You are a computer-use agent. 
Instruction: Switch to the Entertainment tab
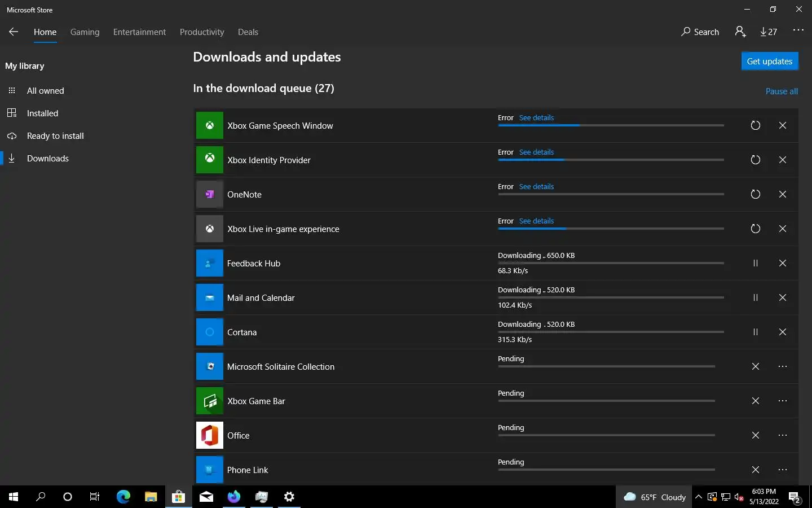pyautogui.click(x=139, y=32)
